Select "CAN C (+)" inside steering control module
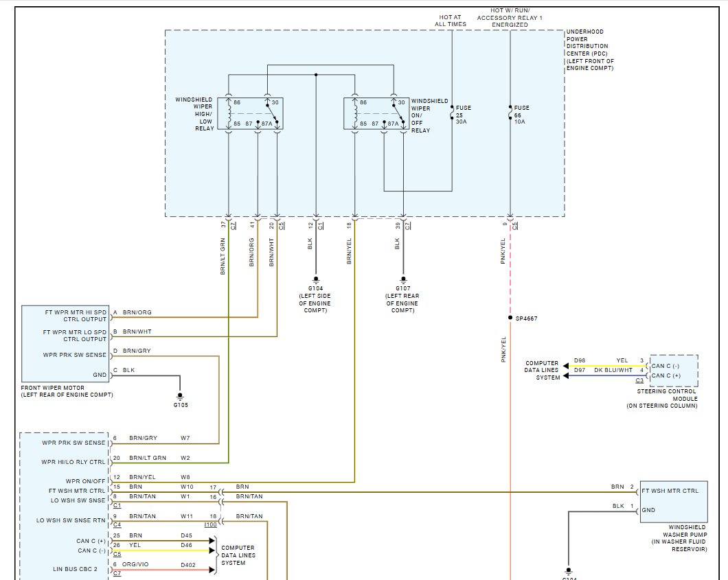Image resolution: width=728 pixels, height=580 pixels. (666, 376)
